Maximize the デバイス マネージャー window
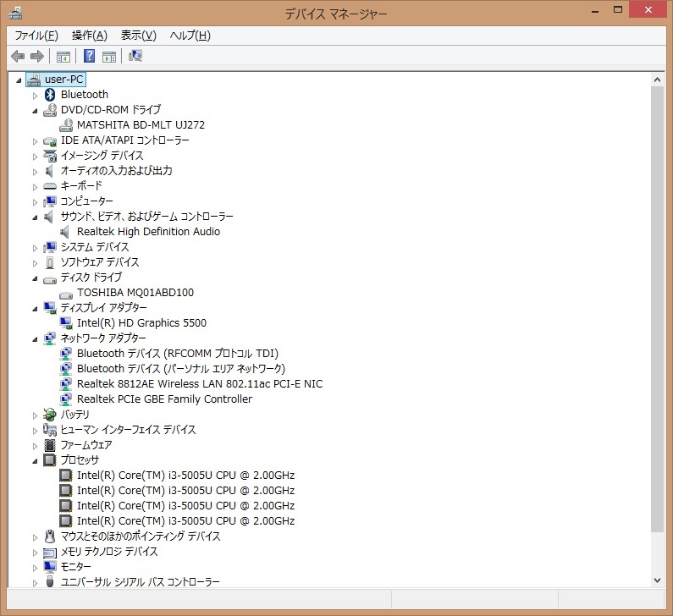This screenshot has width=673, height=616. pos(618,10)
